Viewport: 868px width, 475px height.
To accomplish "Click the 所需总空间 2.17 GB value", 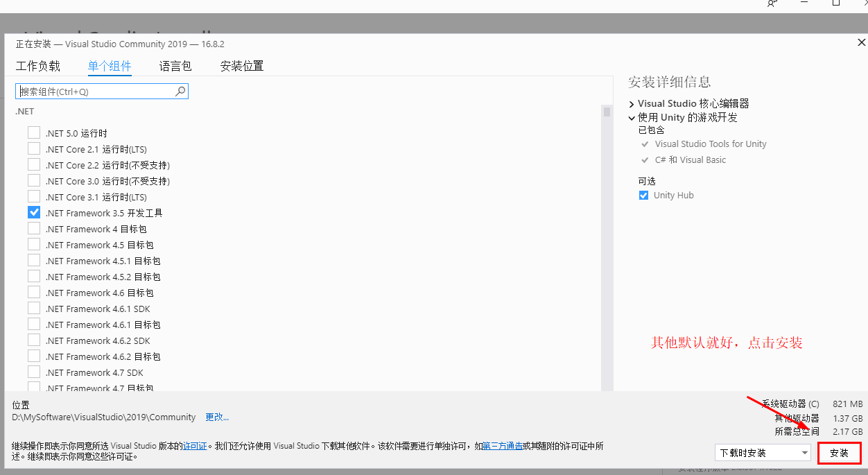I will coord(847,431).
